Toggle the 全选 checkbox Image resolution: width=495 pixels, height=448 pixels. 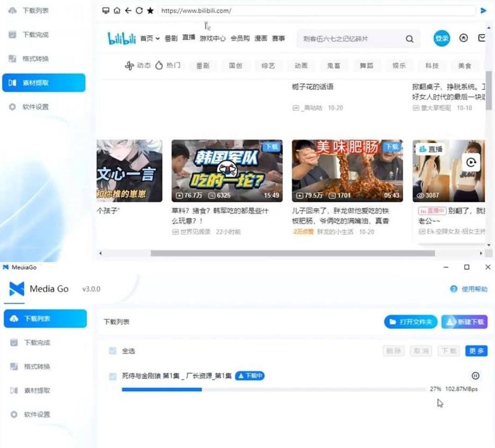112,351
